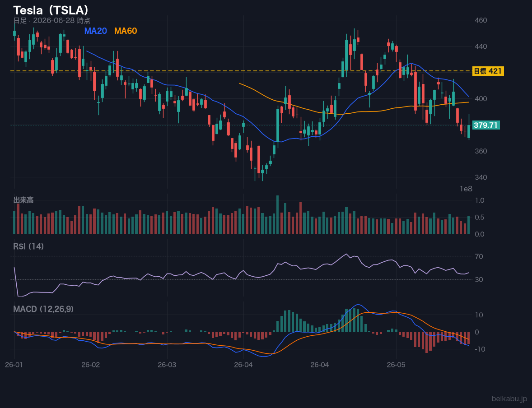
Task: Click the 460 price axis label
Action: [x=481, y=20]
